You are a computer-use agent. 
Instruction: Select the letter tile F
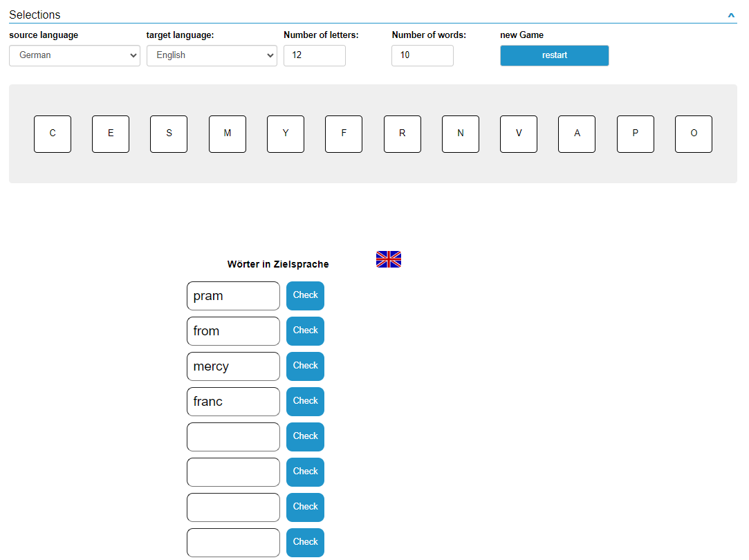[344, 134]
